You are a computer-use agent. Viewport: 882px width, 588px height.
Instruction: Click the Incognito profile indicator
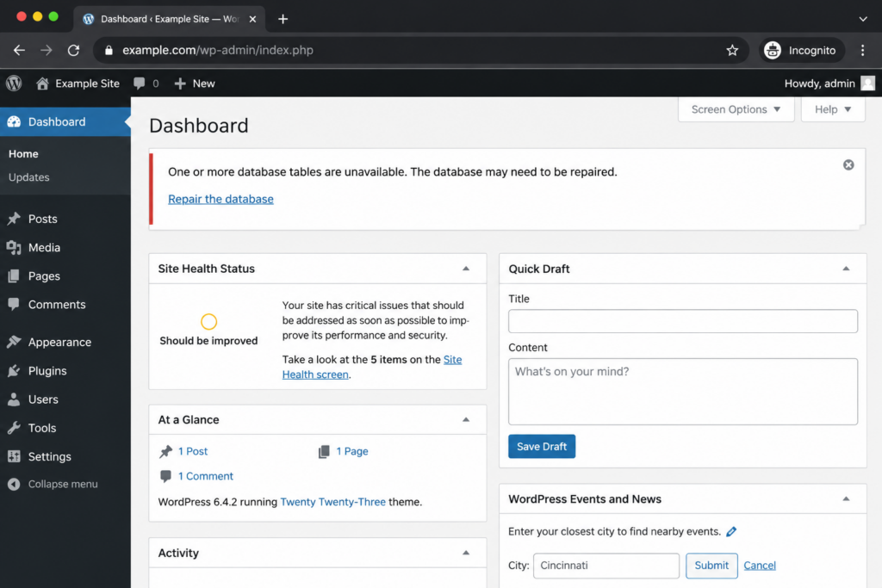tap(801, 50)
